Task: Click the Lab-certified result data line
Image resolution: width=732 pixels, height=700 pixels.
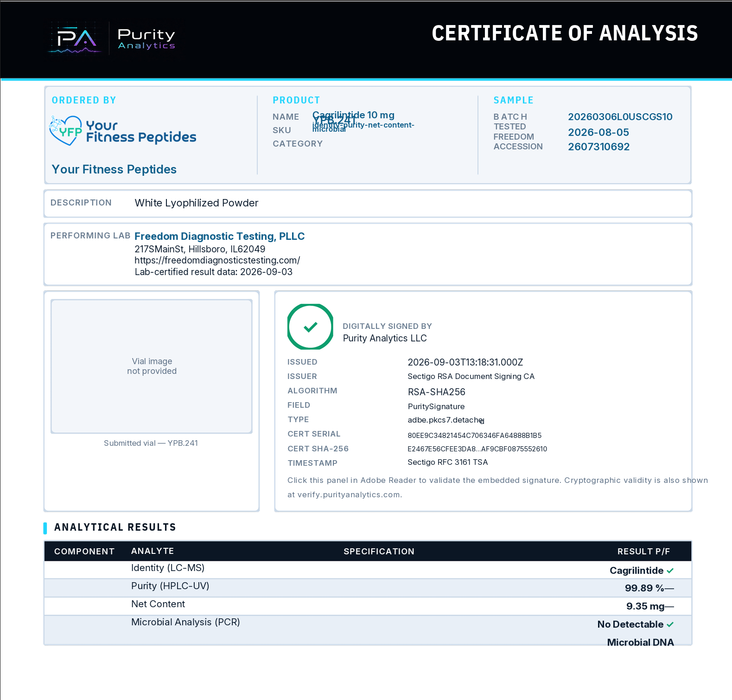Action: 214,272
